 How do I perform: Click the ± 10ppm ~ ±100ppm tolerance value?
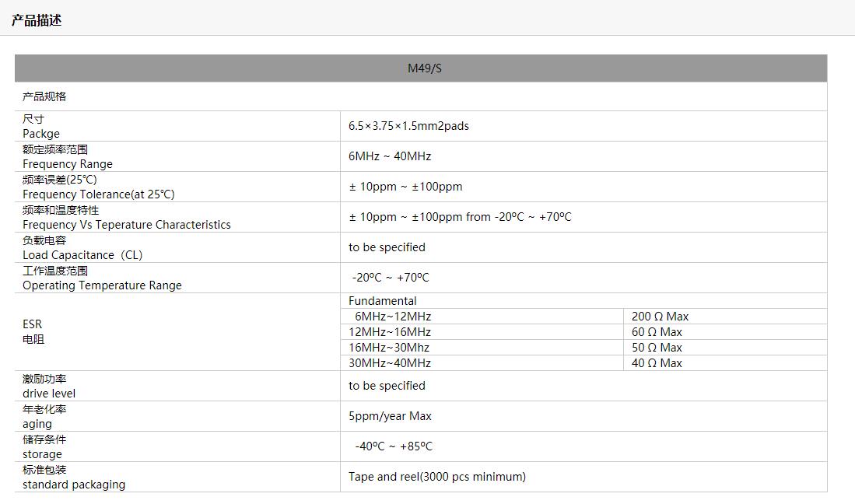click(405, 187)
